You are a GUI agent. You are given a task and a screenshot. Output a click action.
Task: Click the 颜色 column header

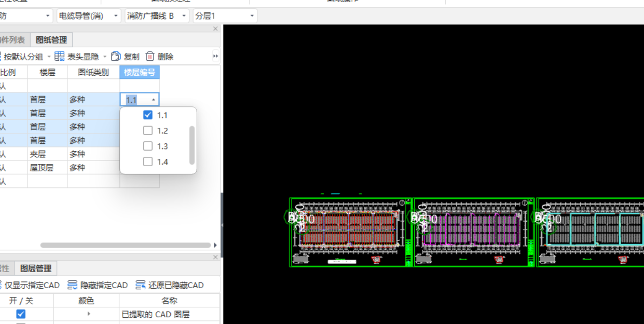(86, 300)
